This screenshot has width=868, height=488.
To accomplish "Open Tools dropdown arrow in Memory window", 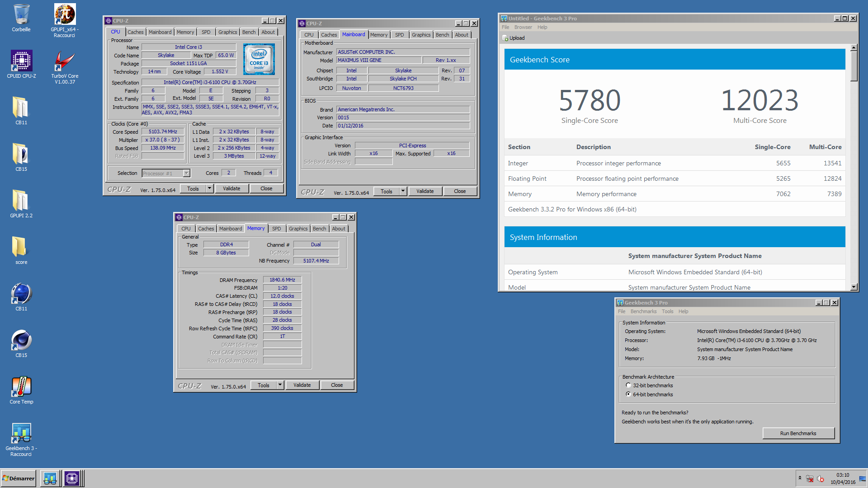I will 280,385.
